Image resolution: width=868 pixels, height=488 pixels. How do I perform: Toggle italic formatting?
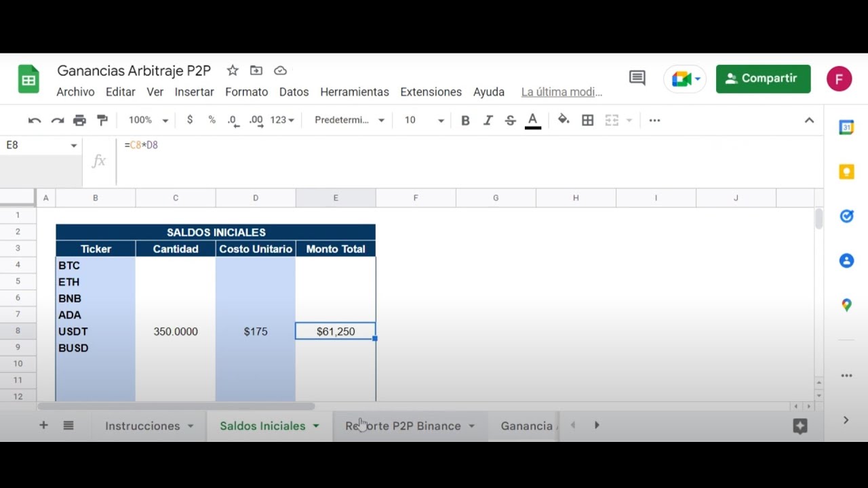(x=488, y=120)
